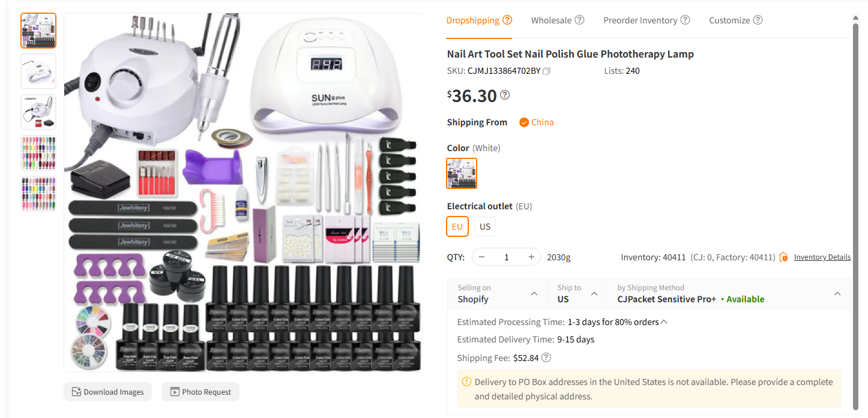Screen dimensions: 868x418
Task: Select the White color swatch
Action: pos(461,173)
